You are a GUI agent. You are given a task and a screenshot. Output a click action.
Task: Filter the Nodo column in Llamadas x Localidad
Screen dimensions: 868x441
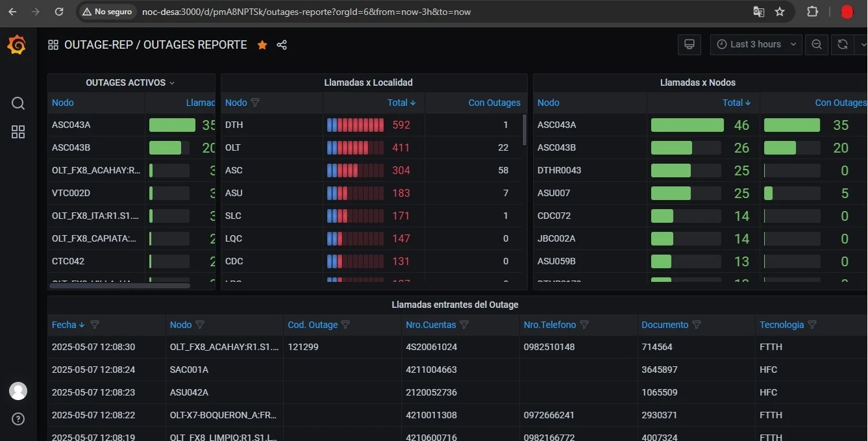(x=255, y=103)
